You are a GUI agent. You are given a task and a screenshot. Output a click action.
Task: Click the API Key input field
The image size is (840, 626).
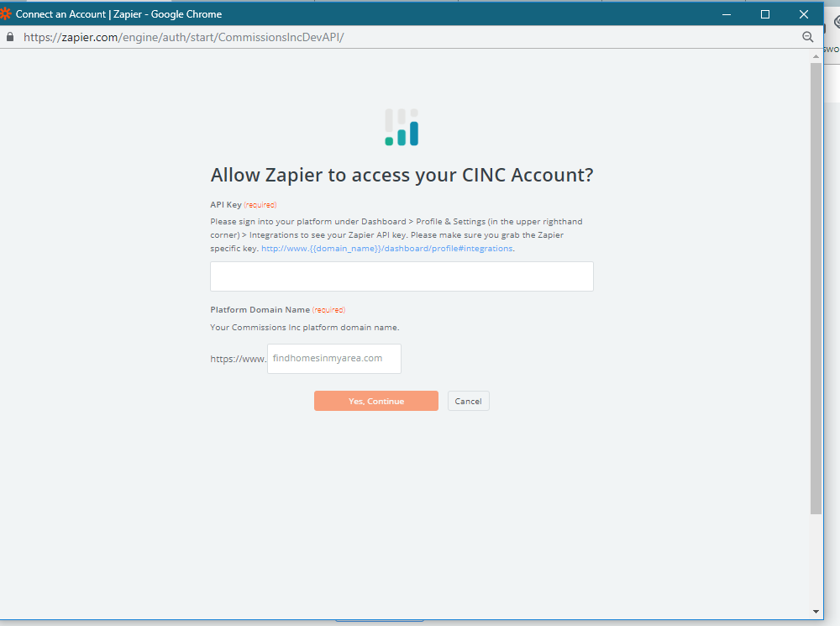[x=402, y=276]
